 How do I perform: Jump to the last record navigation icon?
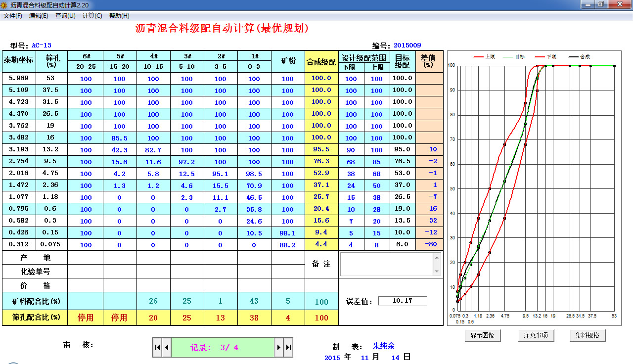point(288,347)
